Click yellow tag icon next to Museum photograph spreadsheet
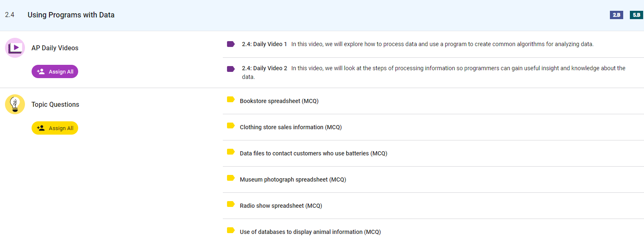The image size is (644, 241). [231, 178]
